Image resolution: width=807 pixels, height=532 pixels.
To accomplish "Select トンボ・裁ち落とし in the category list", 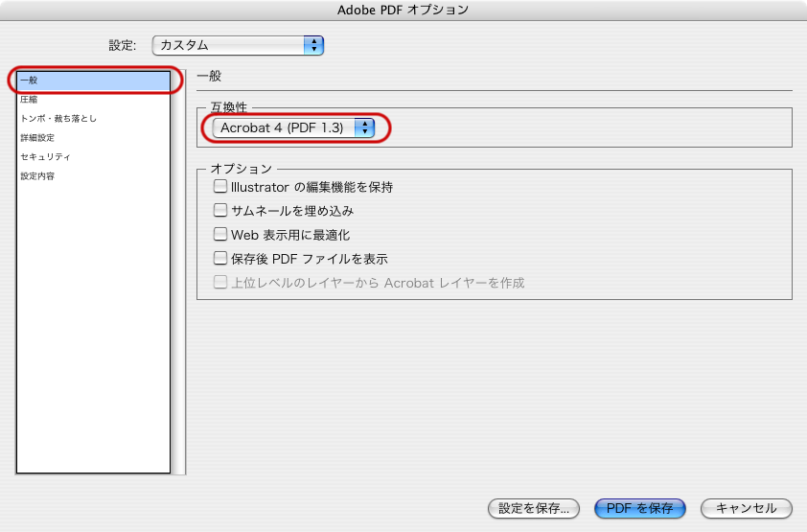I will 93,118.
